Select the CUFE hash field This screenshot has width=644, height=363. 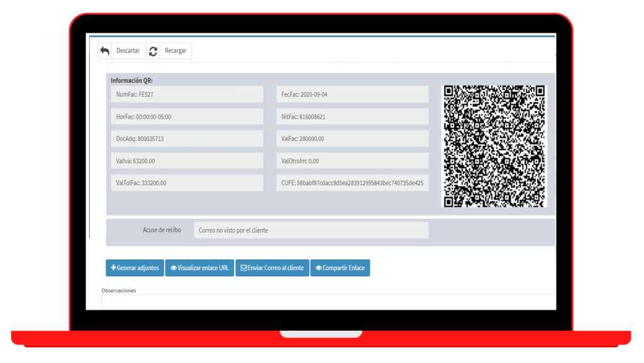pos(352,183)
